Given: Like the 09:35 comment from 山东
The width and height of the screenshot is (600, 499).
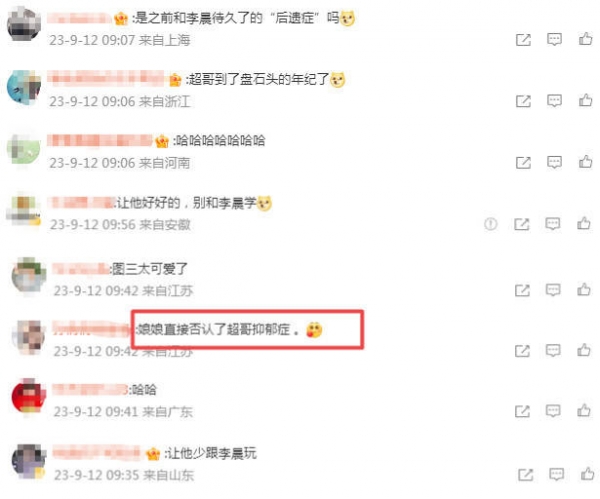Looking at the screenshot, I should (587, 474).
